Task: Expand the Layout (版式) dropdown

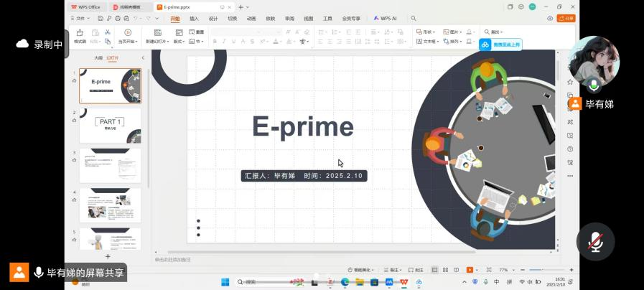Action: tap(179, 42)
